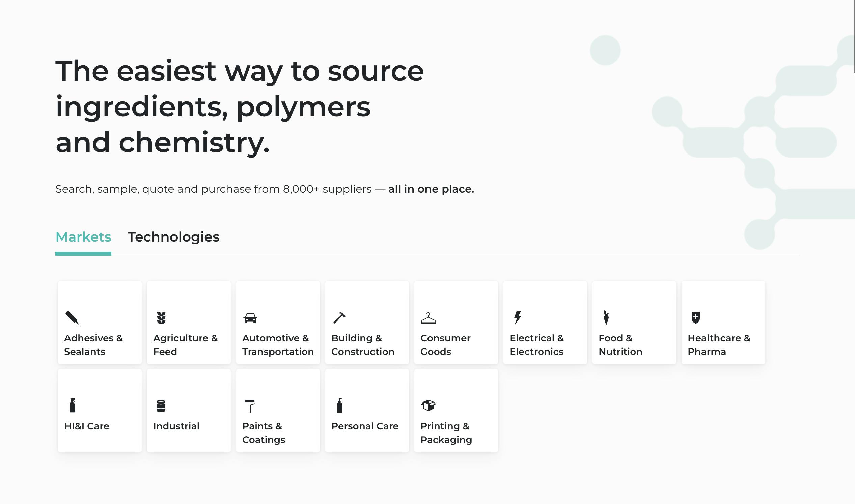
Task: Click the Industrial barrel icon
Action: (161, 406)
